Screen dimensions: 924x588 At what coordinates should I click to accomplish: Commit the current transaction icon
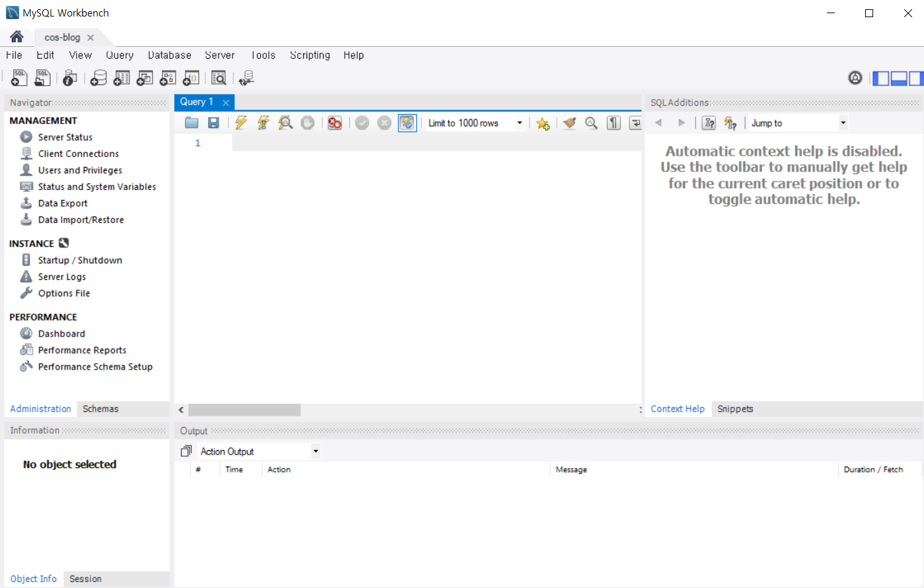click(362, 123)
